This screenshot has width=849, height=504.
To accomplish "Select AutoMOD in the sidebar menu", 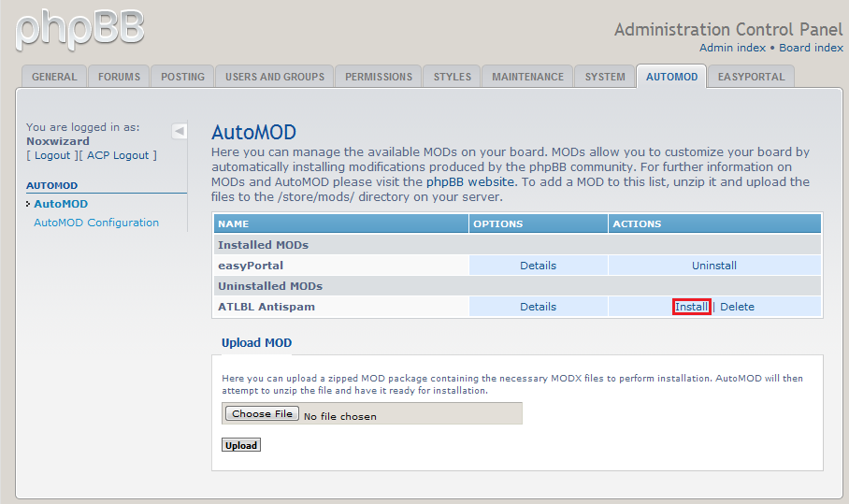I will point(61,204).
